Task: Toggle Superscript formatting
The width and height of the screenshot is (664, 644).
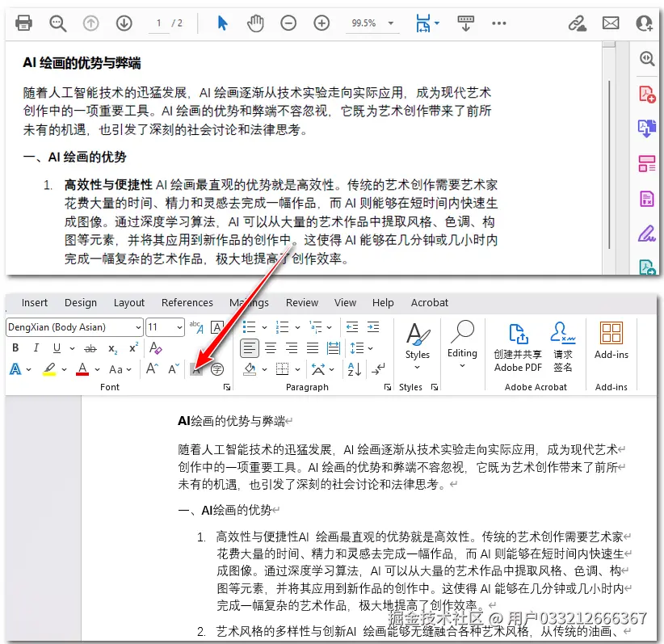Action: (133, 347)
